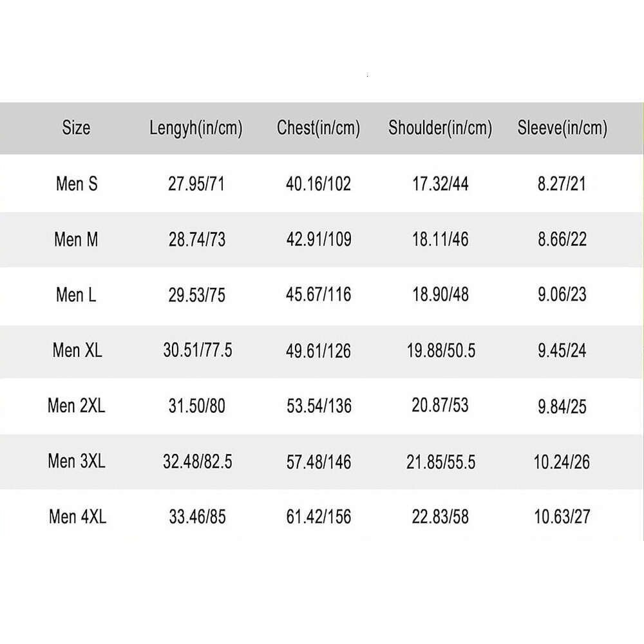This screenshot has width=644, height=644.
Task: Click the 27.95/71 length cell
Action: click(x=196, y=184)
